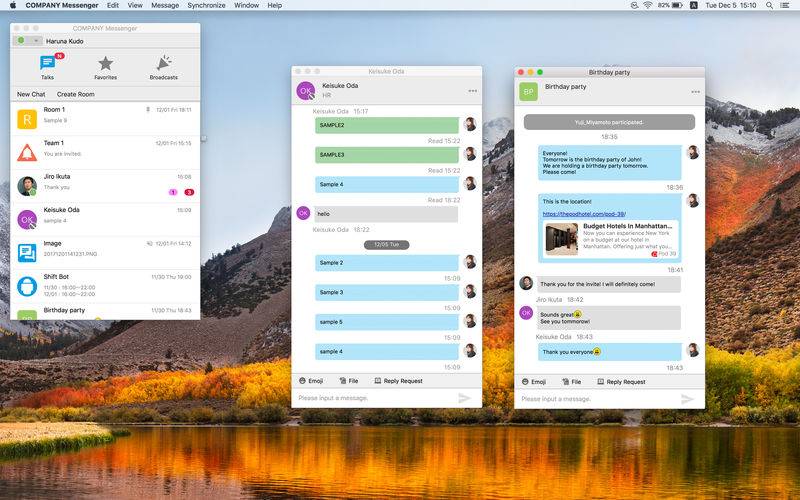Click the Wi-Fi icon in the menu bar
The image size is (800, 500).
648,5
